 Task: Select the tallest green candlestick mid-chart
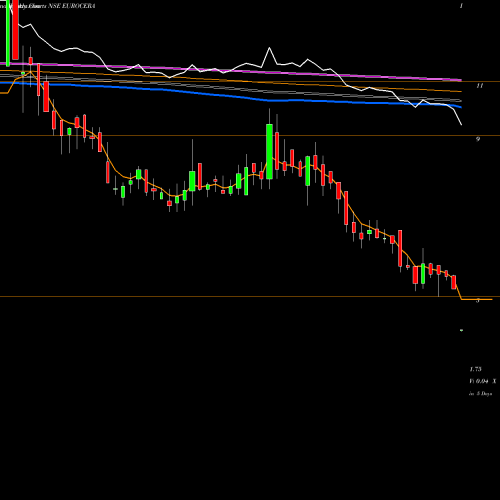[x=269, y=152]
